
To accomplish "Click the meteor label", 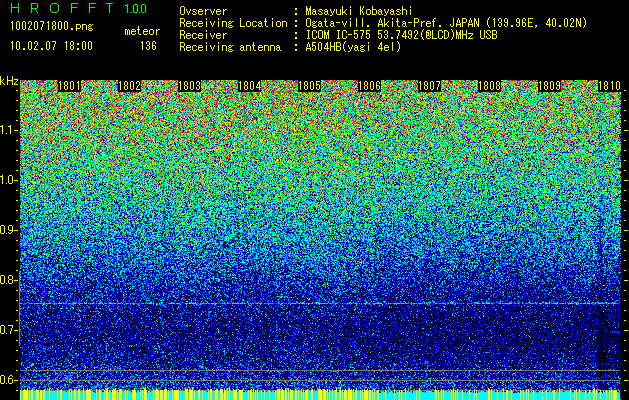I will tap(142, 31).
